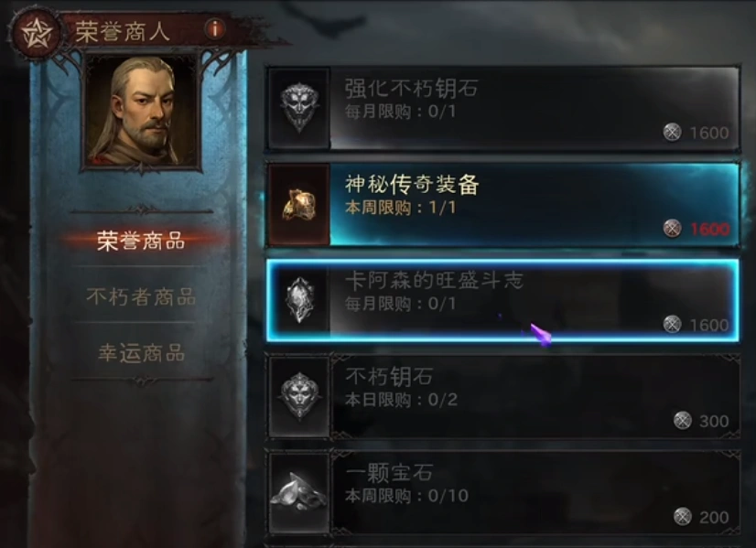Click the golden 神秘传奇装备 armor icon

click(299, 204)
